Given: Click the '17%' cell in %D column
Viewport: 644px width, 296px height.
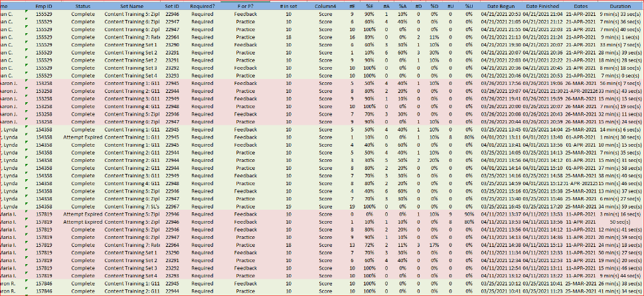Looking at the screenshot, I should (434, 245).
